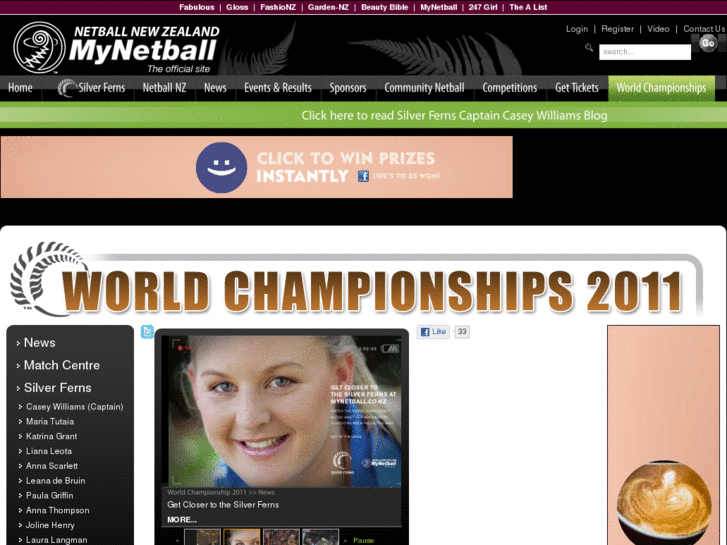Select the first slideshow thumbnail
The image size is (727, 545).
203,537
